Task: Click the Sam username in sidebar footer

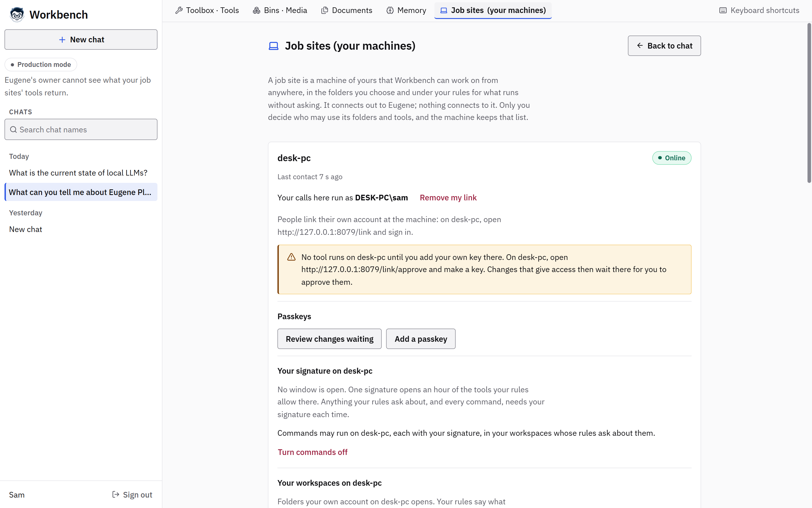Action: (17, 494)
